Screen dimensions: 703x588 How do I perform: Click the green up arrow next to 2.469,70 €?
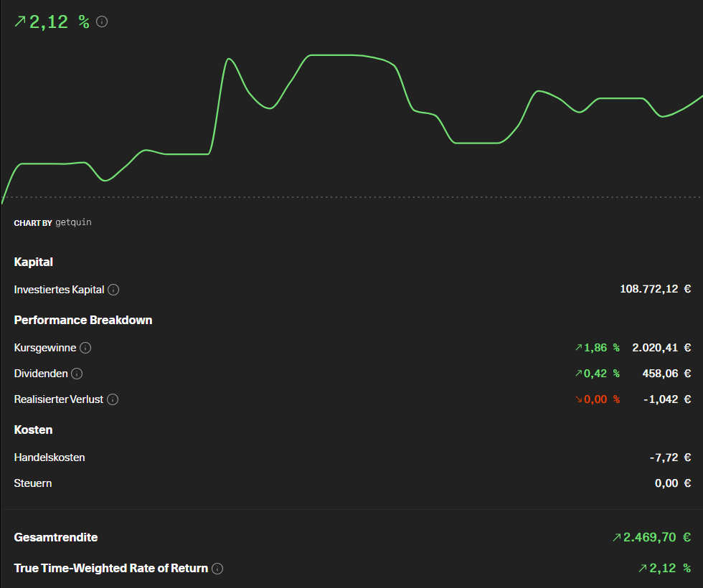tap(617, 537)
